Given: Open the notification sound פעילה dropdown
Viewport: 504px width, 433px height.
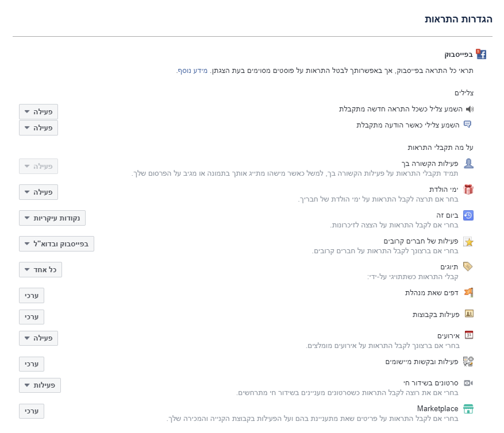Looking at the screenshot, I should (x=39, y=112).
